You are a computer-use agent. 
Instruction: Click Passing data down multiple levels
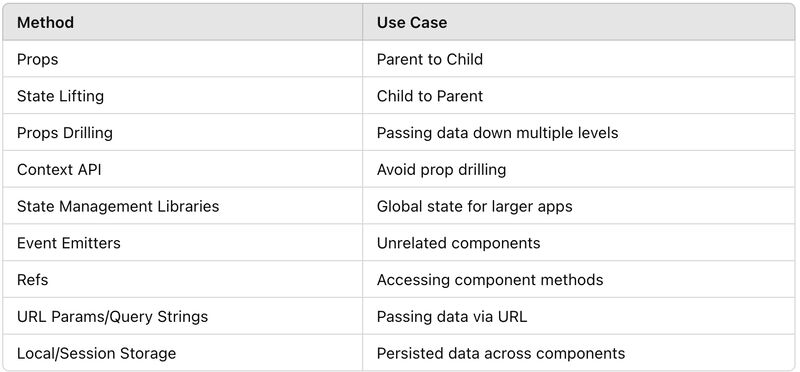(497, 133)
